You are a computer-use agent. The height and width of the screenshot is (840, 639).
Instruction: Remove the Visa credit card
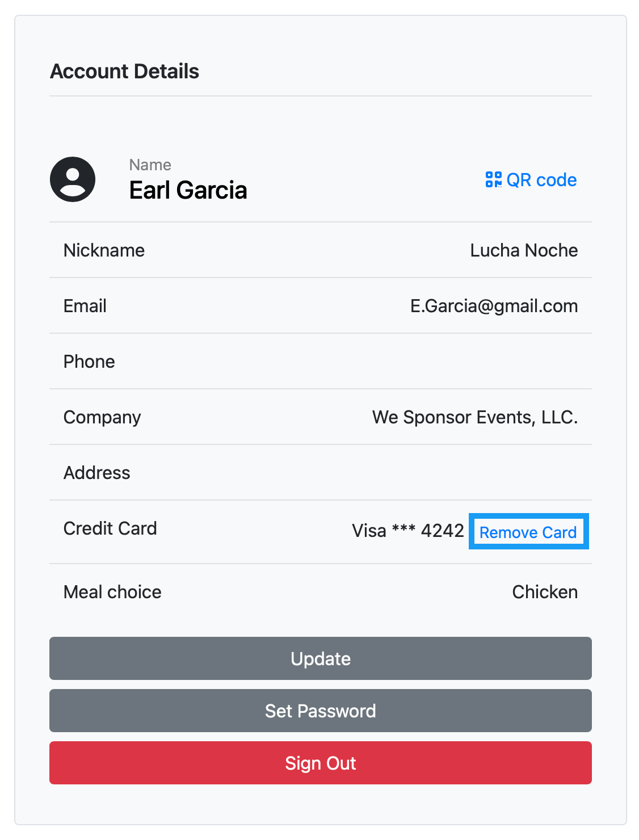(528, 532)
